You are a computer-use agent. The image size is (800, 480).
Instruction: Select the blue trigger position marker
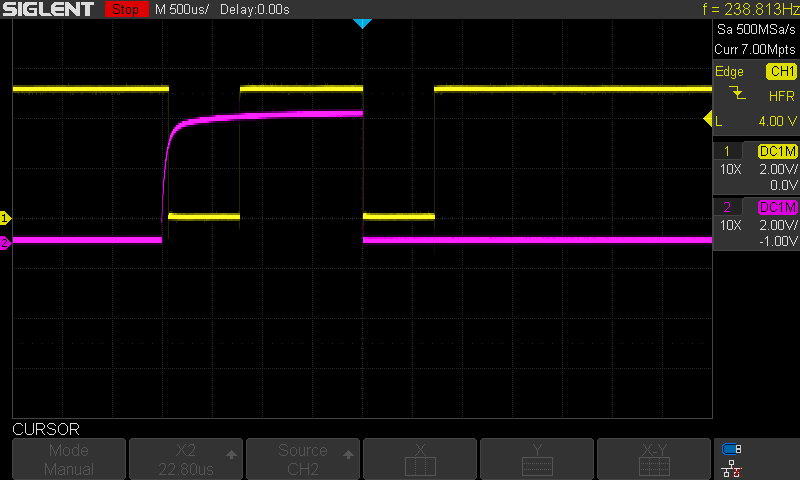tap(362, 23)
